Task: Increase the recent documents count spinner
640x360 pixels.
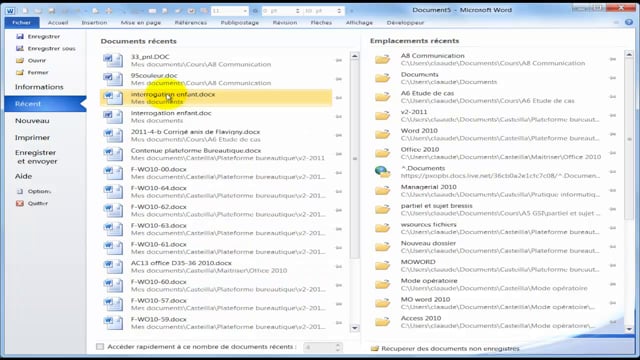Action: click(338, 345)
